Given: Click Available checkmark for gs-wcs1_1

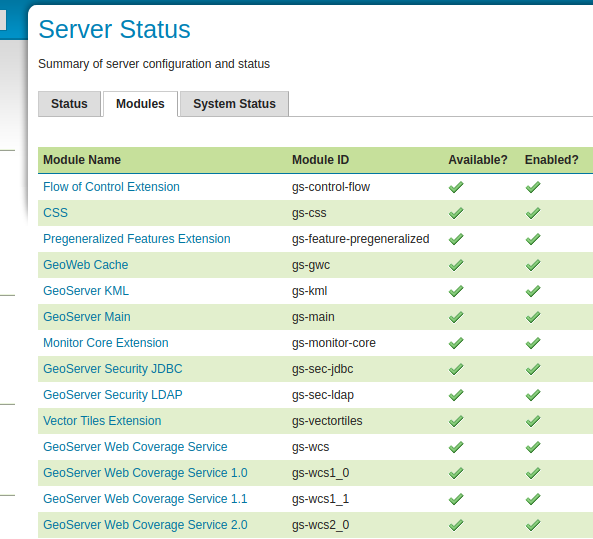Looking at the screenshot, I should point(456,499).
